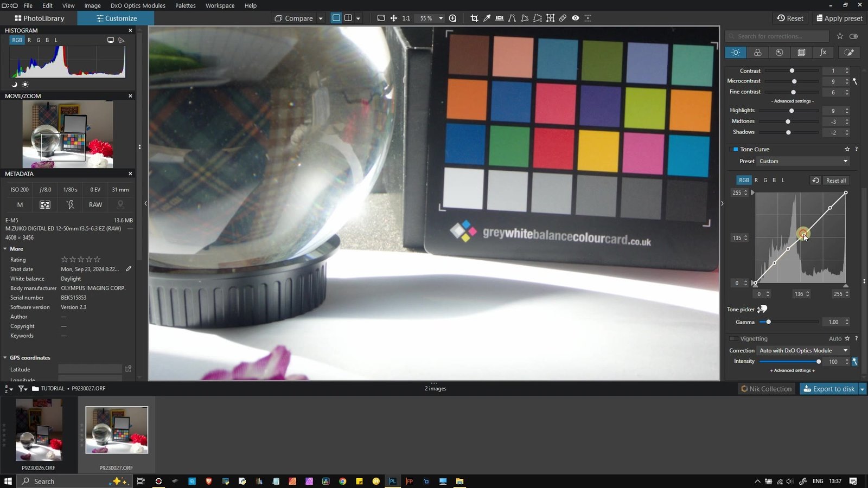Click Apply preset button
Image resolution: width=868 pixels, height=488 pixels.
839,18
